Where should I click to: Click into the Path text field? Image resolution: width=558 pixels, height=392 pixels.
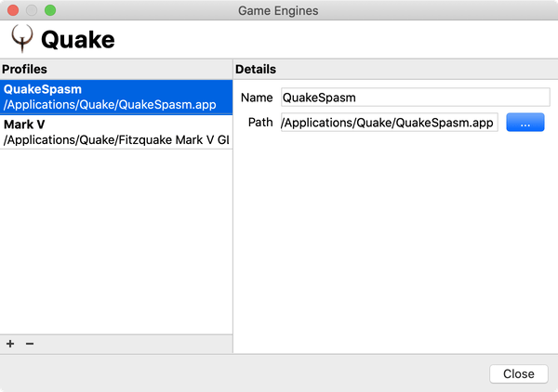[389, 124]
